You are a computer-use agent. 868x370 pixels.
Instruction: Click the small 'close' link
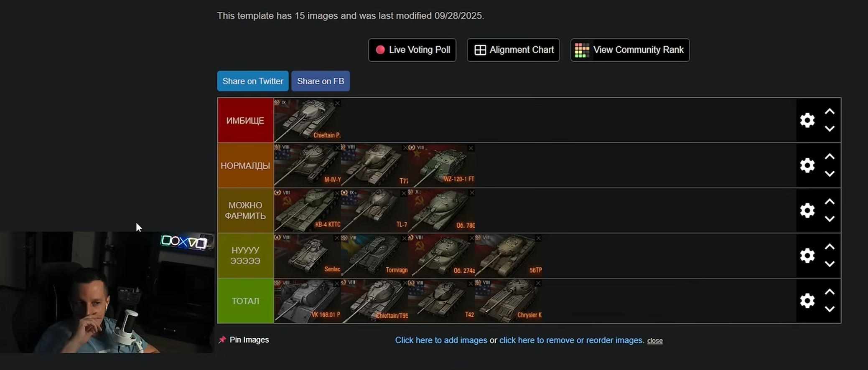pos(655,341)
